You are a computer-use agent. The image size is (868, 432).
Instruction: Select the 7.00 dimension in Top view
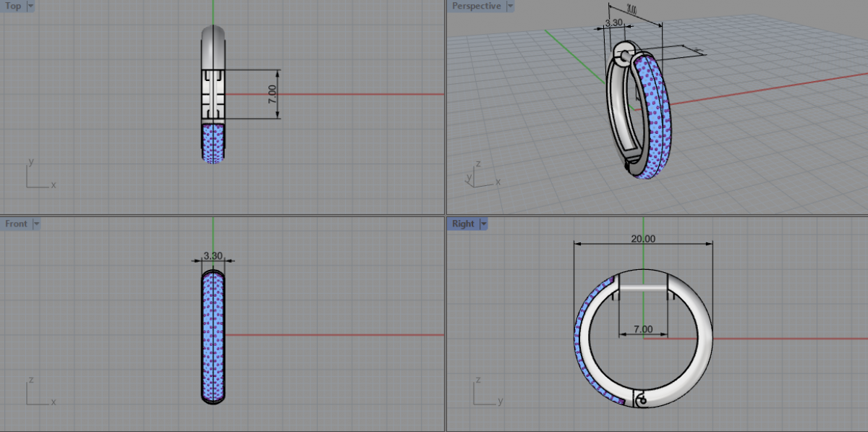[272, 94]
